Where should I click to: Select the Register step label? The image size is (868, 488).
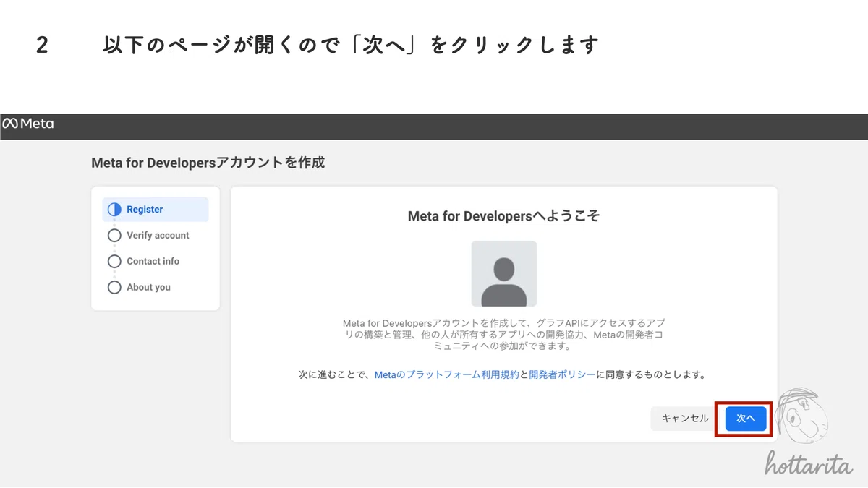click(145, 210)
